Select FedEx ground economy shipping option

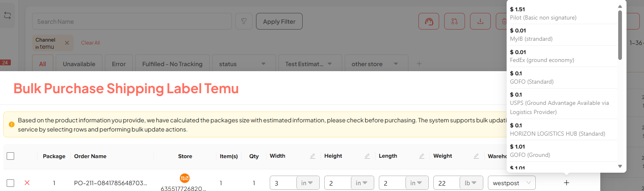(x=561, y=56)
